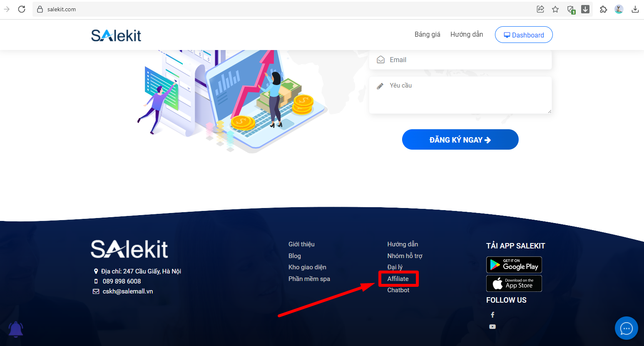
Task: Click the share page icon in address bar
Action: (540, 9)
